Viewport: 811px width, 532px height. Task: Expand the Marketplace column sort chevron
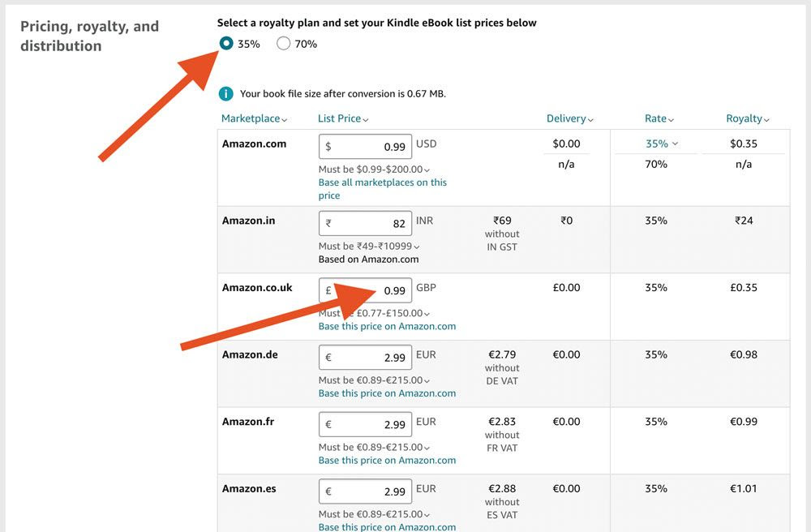285,119
